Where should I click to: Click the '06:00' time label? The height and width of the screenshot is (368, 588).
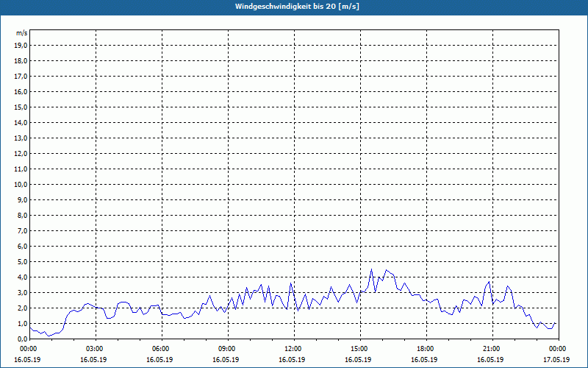coord(161,349)
